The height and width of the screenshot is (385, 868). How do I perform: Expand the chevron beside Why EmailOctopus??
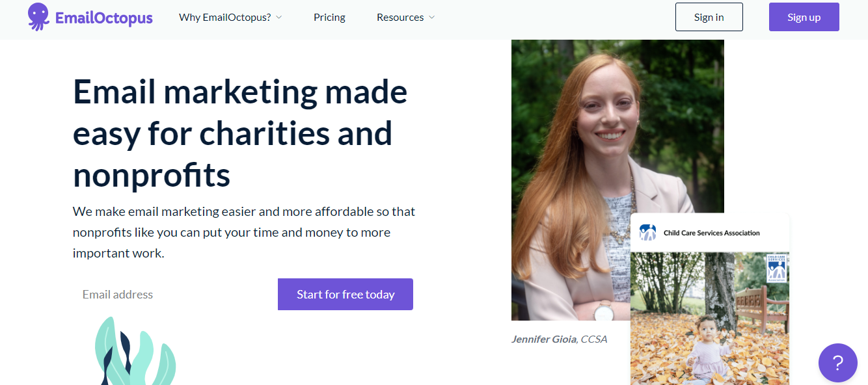click(279, 18)
